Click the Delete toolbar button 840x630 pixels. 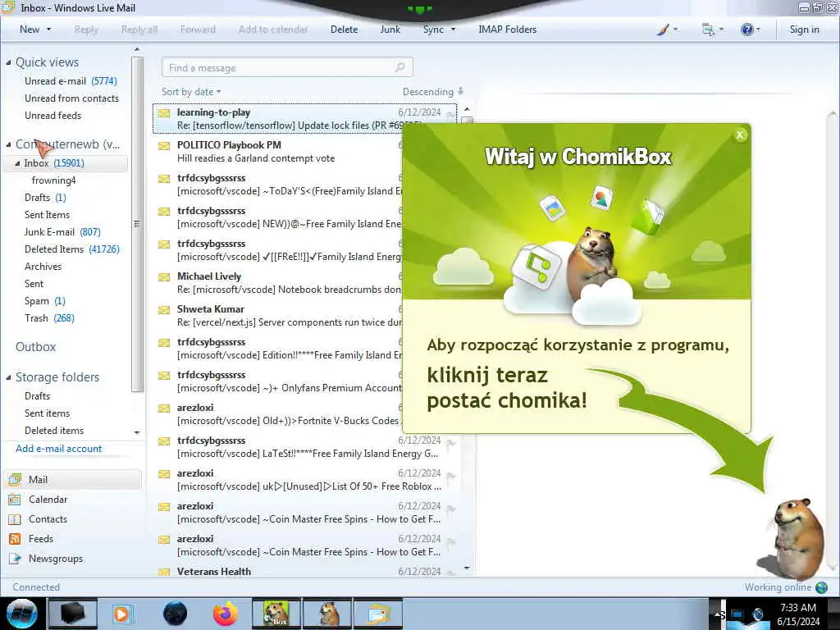pos(344,30)
